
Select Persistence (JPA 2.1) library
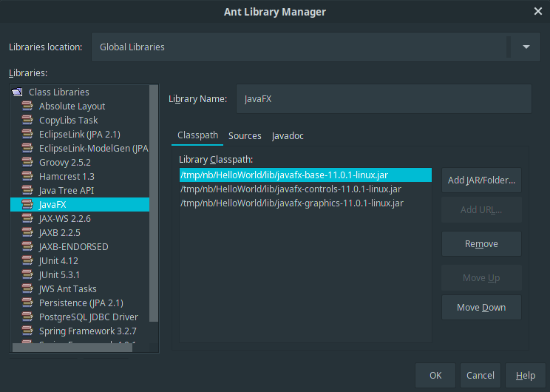click(x=81, y=303)
